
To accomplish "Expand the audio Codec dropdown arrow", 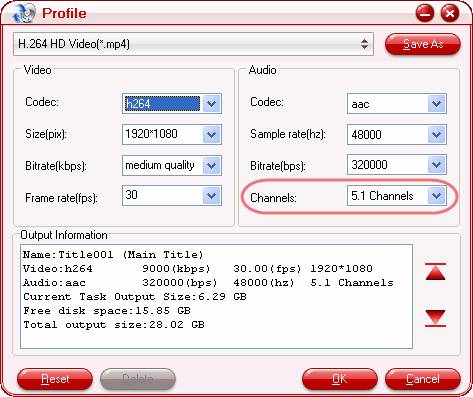I will (436, 104).
